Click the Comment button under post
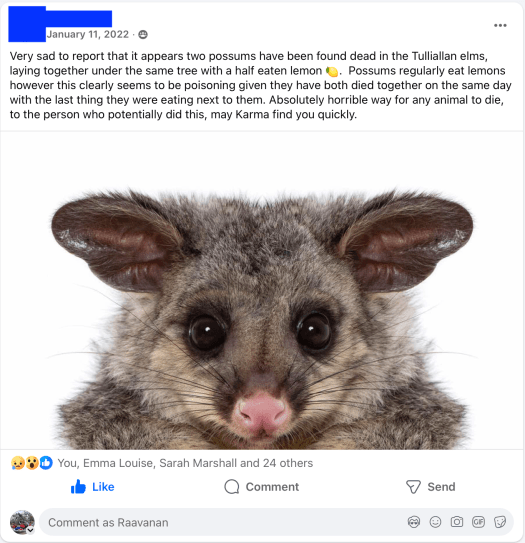 [262, 487]
